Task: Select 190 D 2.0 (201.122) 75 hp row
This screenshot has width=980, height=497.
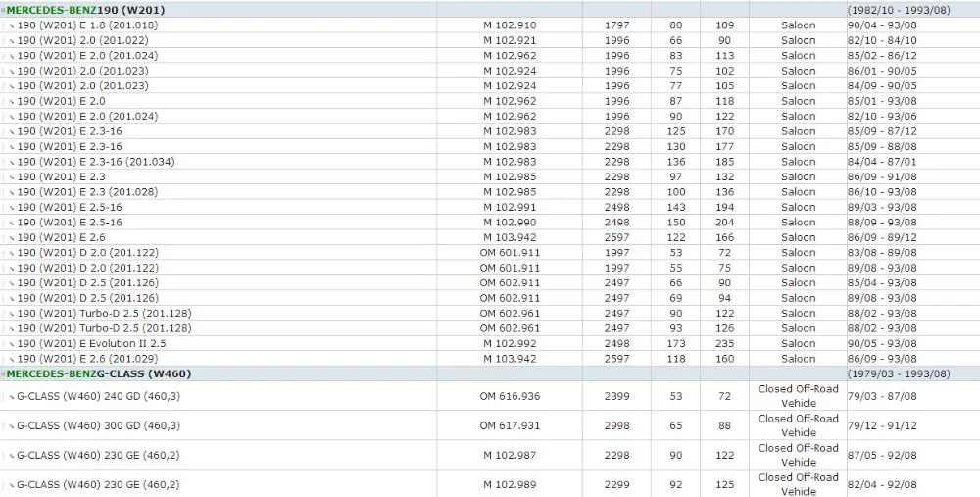Action: (x=490, y=268)
